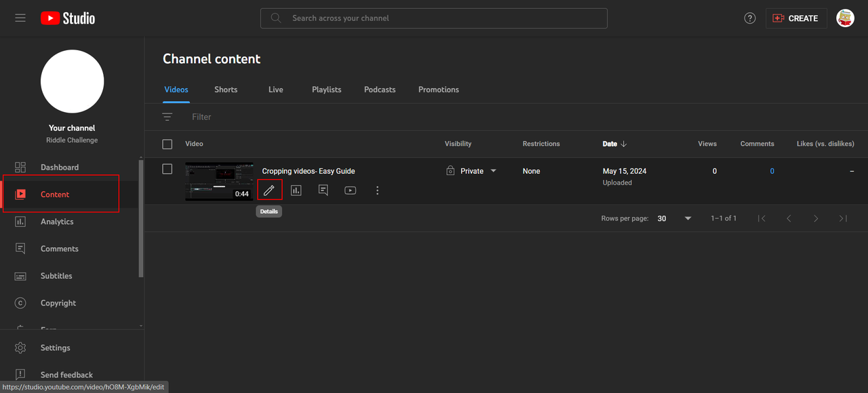
Task: Switch to the Live tab
Action: [276, 90]
